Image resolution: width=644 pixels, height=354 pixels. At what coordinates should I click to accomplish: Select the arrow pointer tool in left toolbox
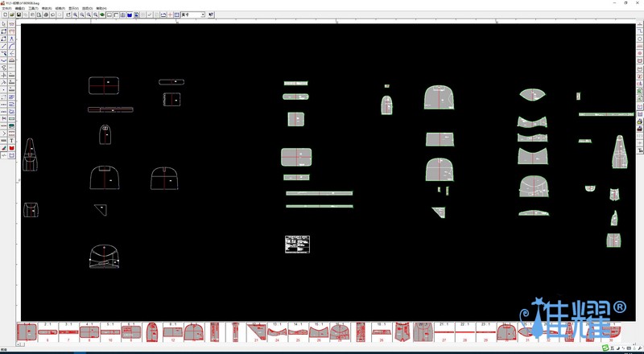(x=4, y=25)
